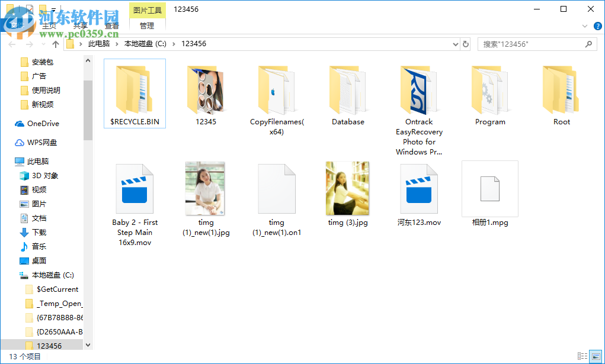Click the 此电脑 breadcrumb in address bar
The height and width of the screenshot is (364, 605).
click(x=99, y=44)
